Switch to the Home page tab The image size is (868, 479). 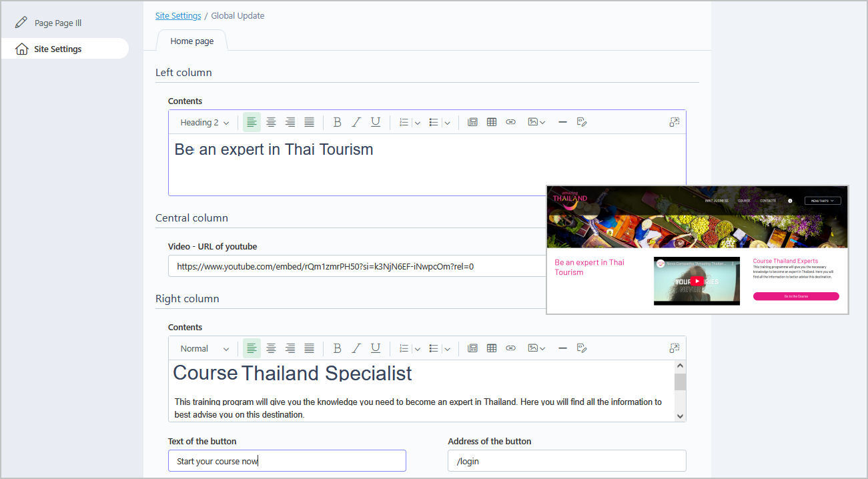click(191, 41)
